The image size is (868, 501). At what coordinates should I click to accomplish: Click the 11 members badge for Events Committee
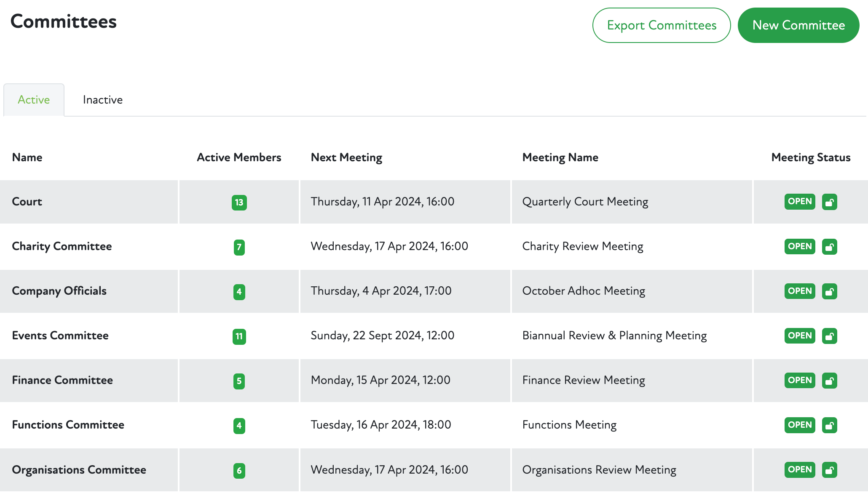(x=239, y=336)
